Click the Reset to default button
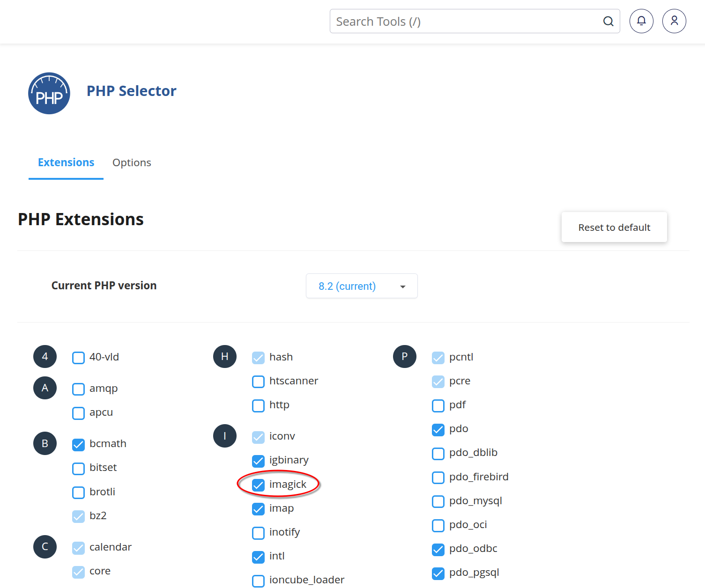The width and height of the screenshot is (705, 588). [614, 228]
